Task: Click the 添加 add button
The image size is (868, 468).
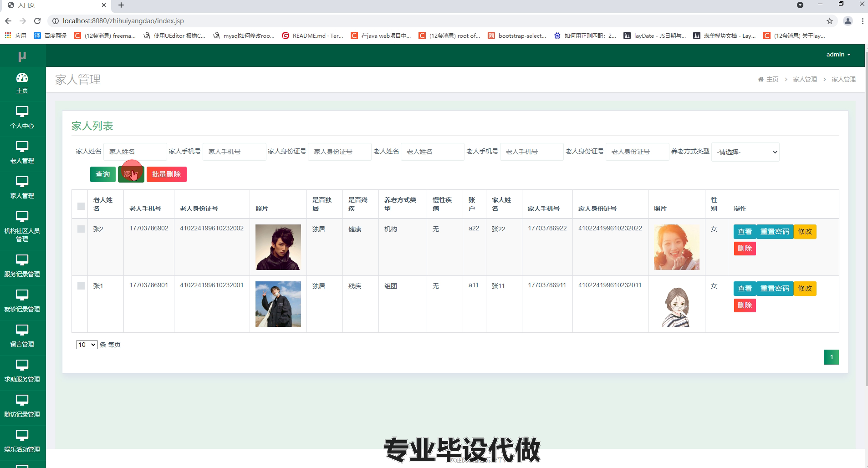Action: (131, 174)
